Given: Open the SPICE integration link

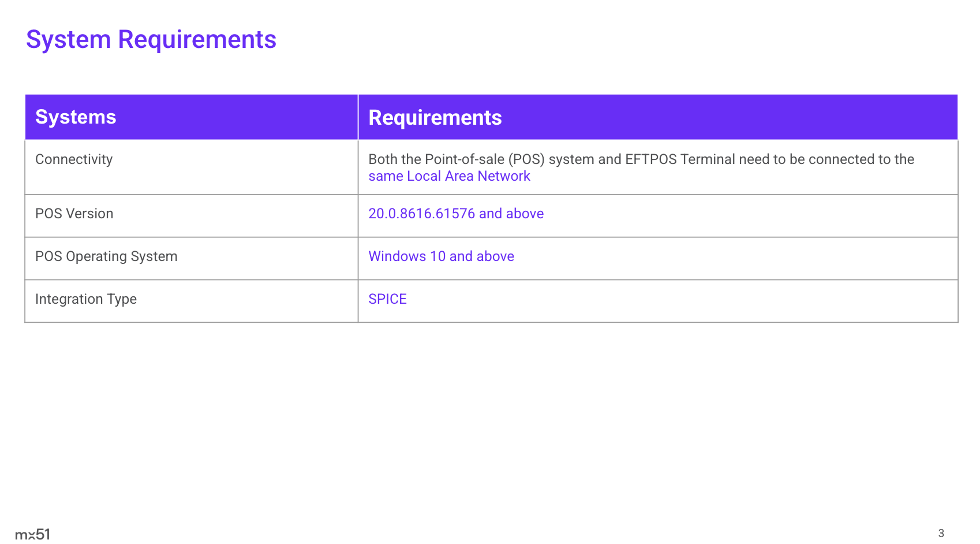Looking at the screenshot, I should click(387, 299).
